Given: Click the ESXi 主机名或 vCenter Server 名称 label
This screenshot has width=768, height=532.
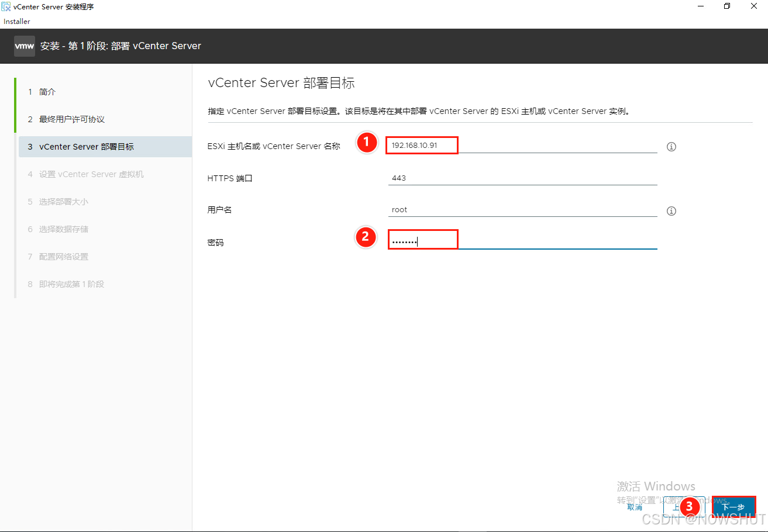Looking at the screenshot, I should [274, 146].
